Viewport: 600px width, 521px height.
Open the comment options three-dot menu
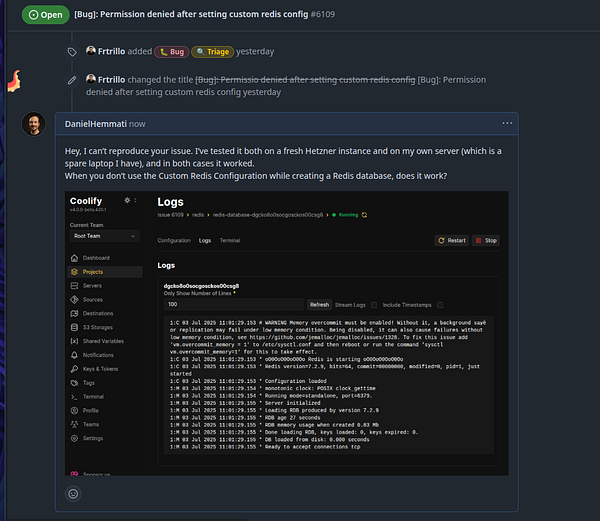507,123
